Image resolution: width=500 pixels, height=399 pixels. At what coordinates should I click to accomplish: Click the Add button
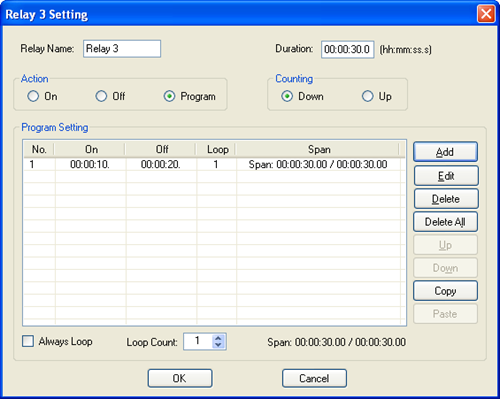click(445, 152)
